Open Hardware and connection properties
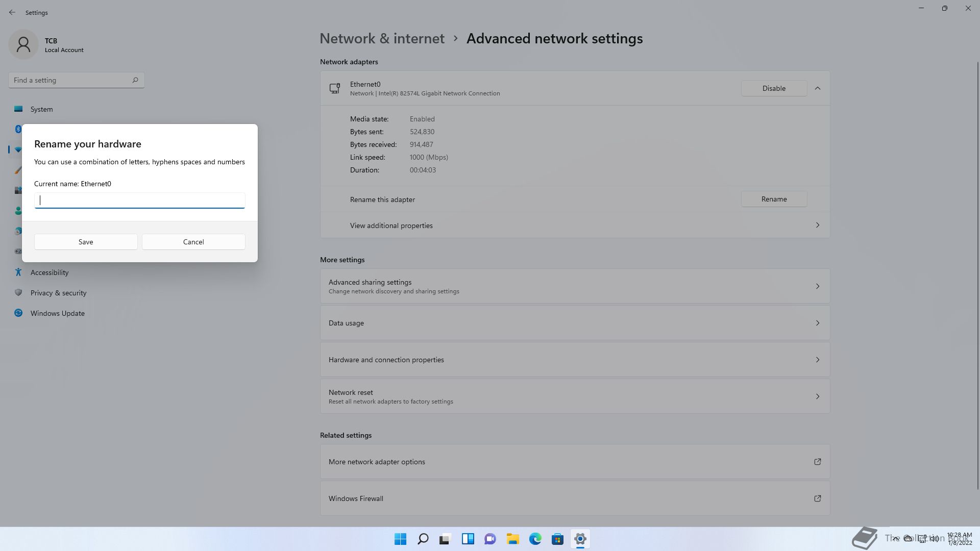Screen dimensions: 980x551 coord(575,360)
